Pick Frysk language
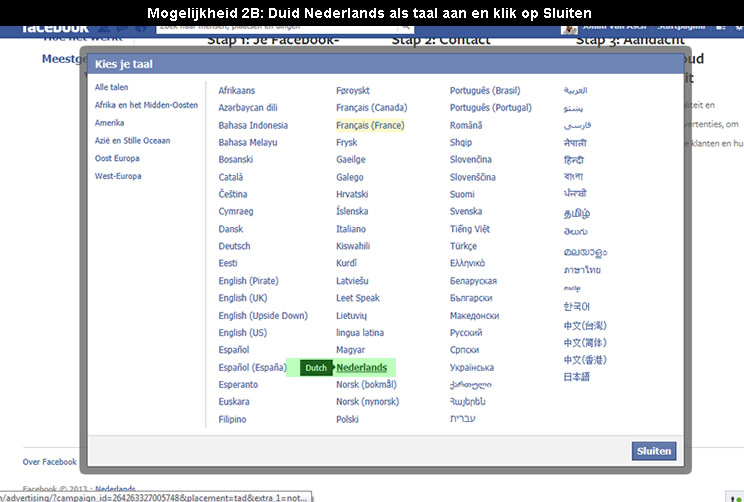744x502 pixels. tap(347, 142)
